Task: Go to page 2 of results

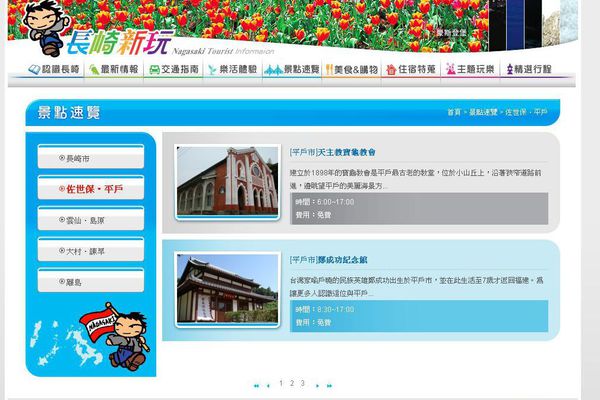Action: click(x=291, y=383)
